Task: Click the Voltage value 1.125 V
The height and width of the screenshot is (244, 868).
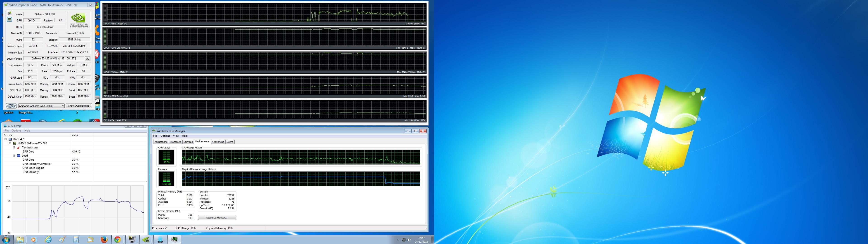Action: pyautogui.click(x=83, y=65)
